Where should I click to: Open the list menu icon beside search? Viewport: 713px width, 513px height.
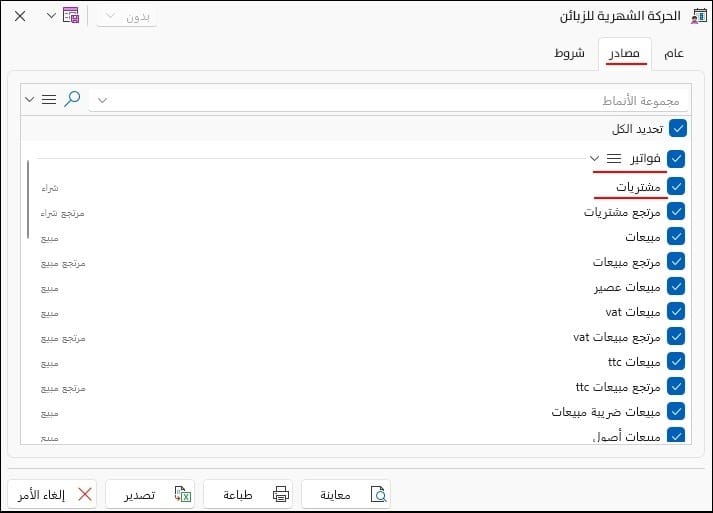click(49, 99)
